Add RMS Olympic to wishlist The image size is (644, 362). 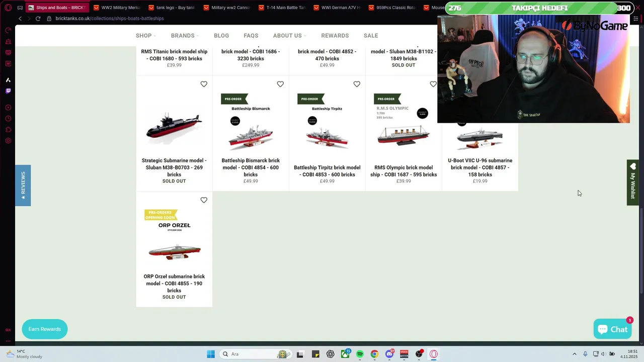tap(433, 84)
